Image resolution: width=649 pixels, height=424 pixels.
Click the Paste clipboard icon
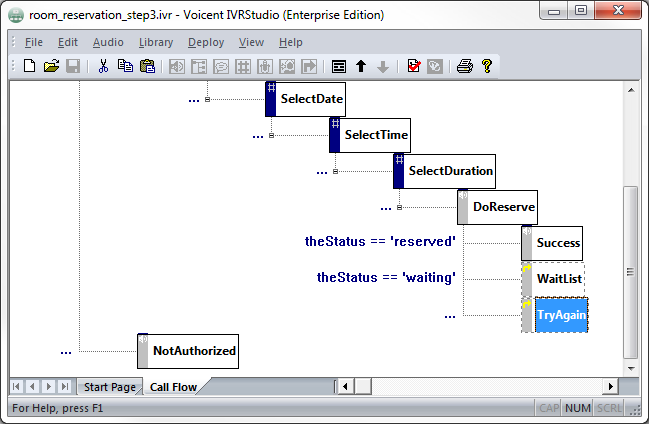[x=147, y=67]
